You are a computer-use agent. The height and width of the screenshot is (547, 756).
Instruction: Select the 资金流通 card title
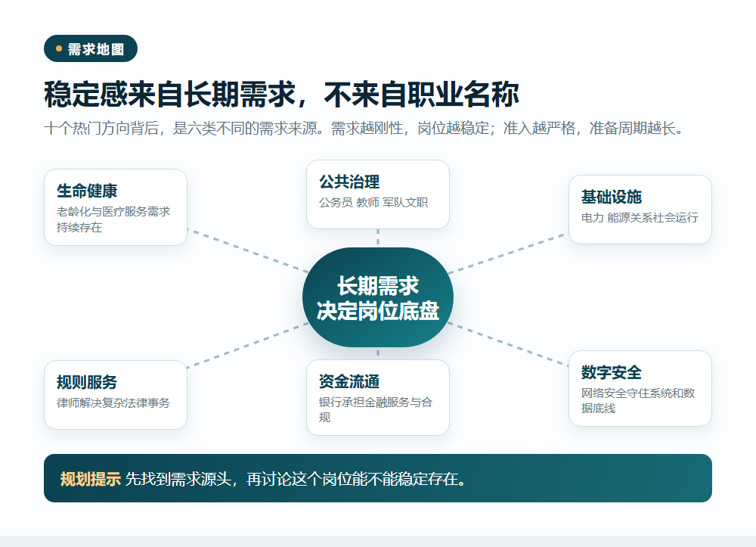(x=349, y=381)
